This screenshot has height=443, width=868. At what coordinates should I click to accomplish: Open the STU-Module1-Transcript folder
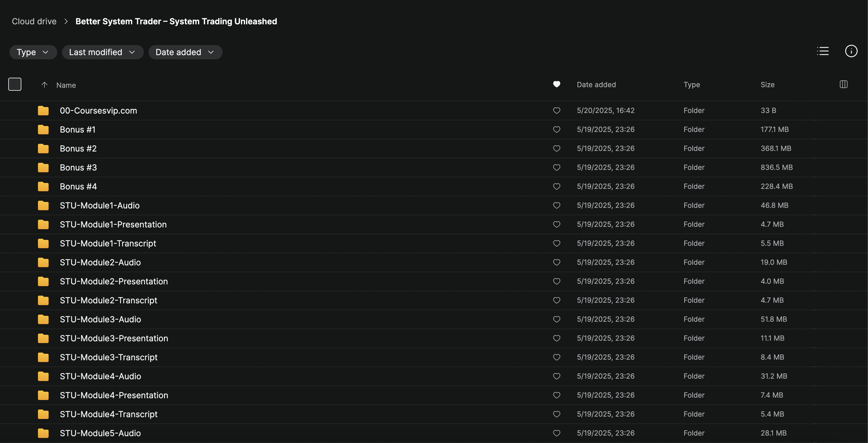point(108,243)
